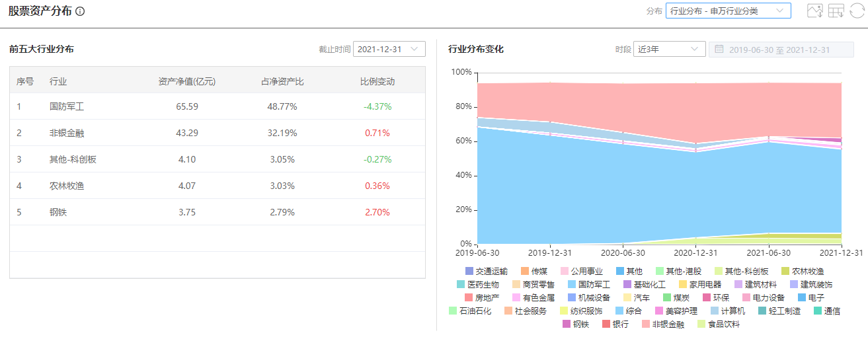
Task: Click the 食品饮料 legend color swatch
Action: pyautogui.click(x=701, y=324)
